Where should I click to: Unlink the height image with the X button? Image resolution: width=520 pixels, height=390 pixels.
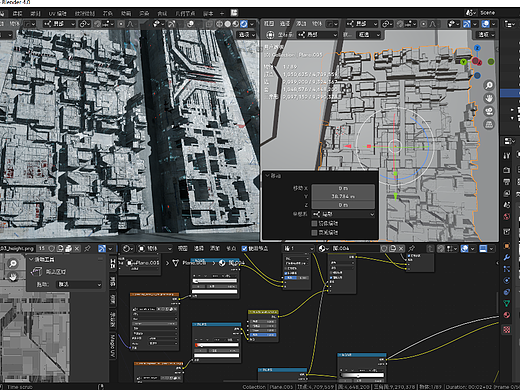click(77, 248)
